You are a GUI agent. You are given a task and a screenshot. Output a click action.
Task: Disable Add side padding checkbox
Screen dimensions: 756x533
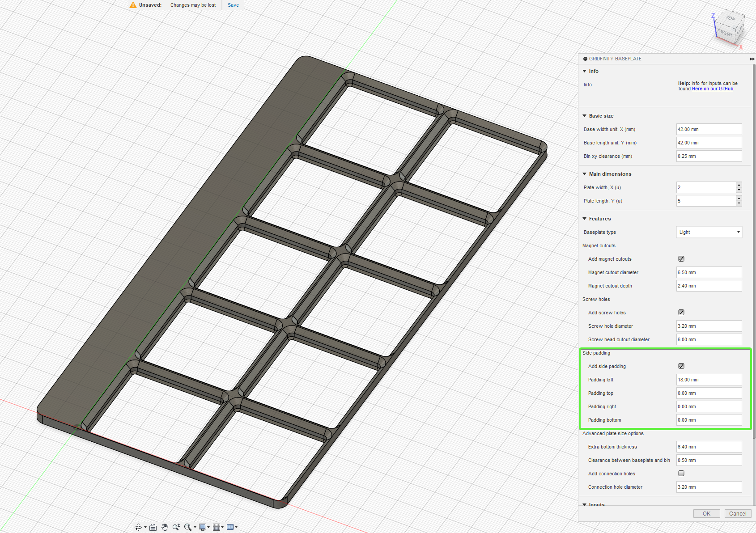coord(681,366)
